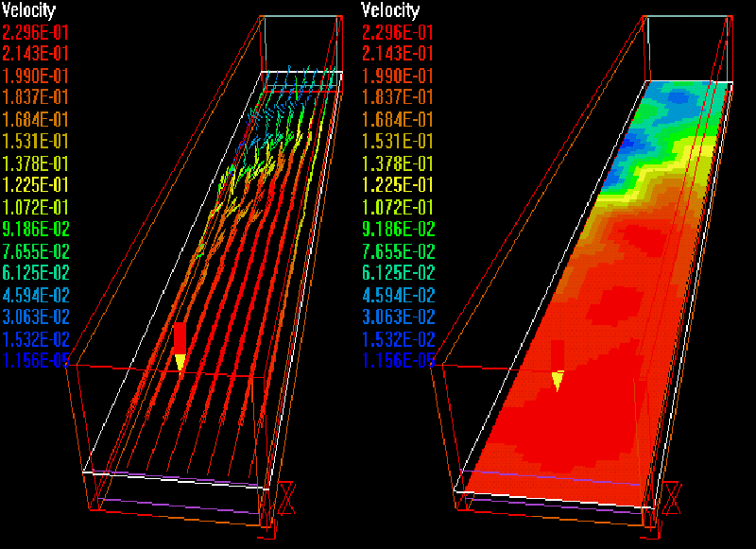Select 2.296E-01 in the vector plot legend
Image resolution: width=756 pixels, height=549 pixels.
pos(35,32)
